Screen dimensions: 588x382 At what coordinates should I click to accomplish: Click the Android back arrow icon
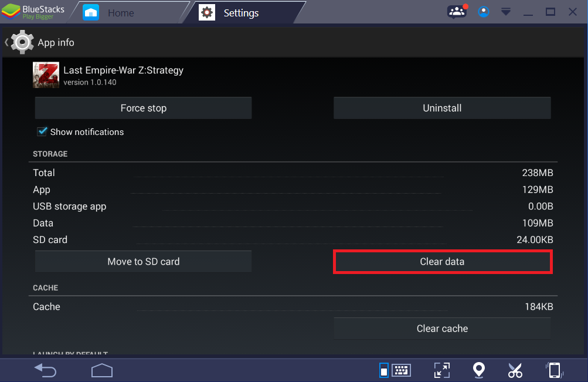tap(45, 370)
